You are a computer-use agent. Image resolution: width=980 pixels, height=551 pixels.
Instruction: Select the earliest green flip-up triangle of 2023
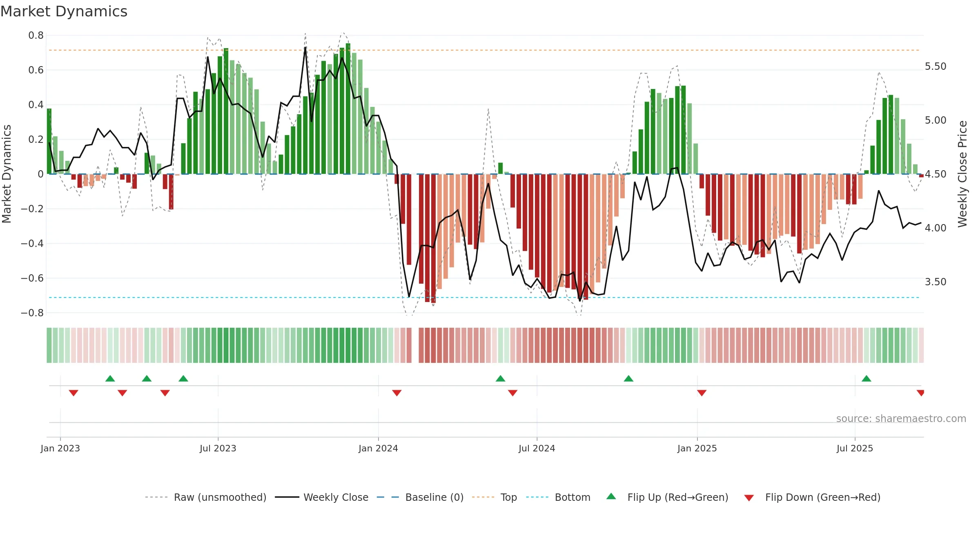110,378
